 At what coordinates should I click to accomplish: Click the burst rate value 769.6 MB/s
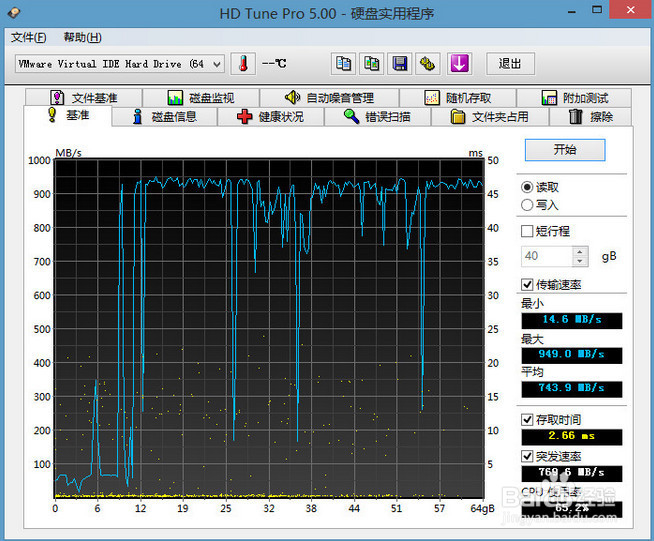pos(571,473)
